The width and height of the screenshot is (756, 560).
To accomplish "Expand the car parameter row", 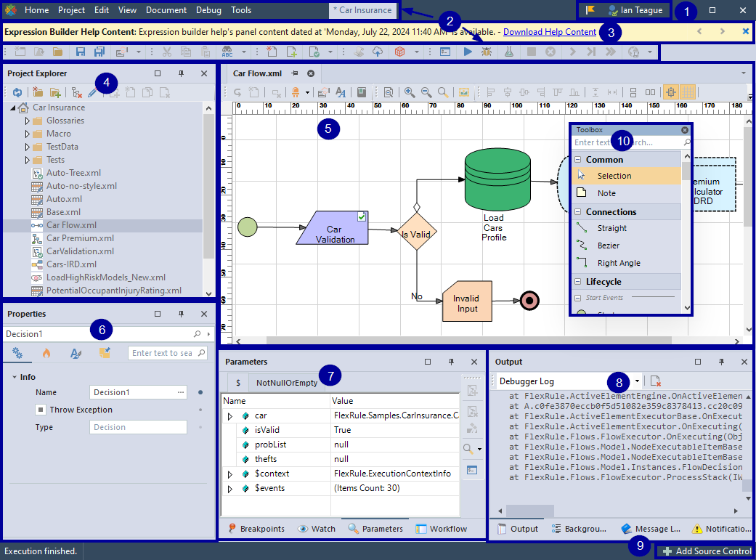I will [230, 415].
